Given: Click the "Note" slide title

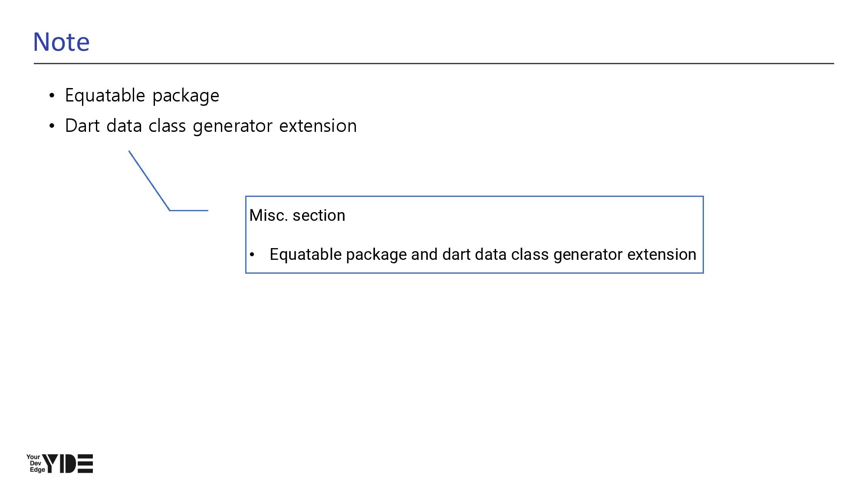Looking at the screenshot, I should pyautogui.click(x=61, y=42).
